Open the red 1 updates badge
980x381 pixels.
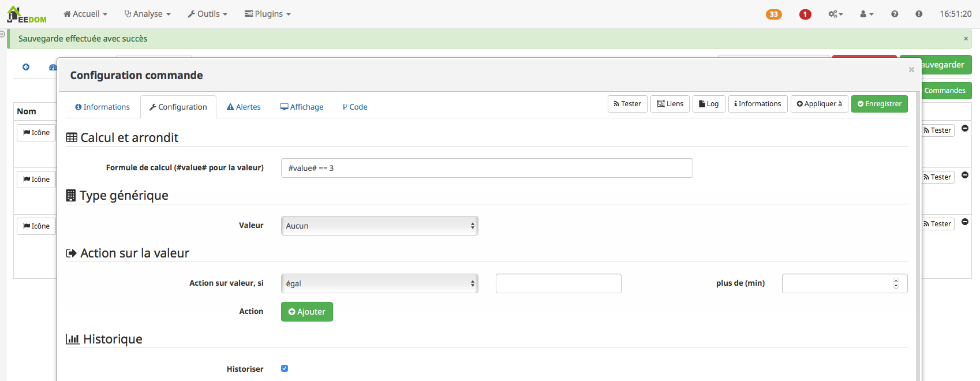point(805,14)
